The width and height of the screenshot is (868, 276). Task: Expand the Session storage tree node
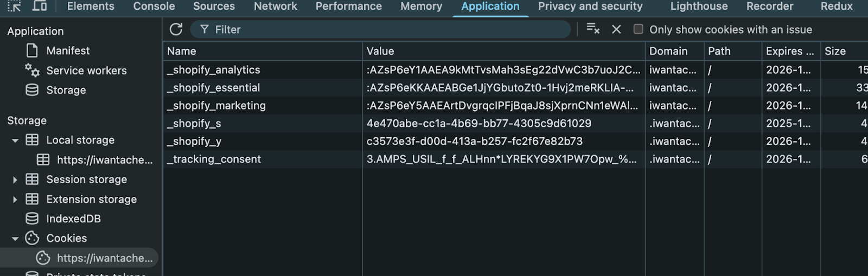[x=15, y=179]
